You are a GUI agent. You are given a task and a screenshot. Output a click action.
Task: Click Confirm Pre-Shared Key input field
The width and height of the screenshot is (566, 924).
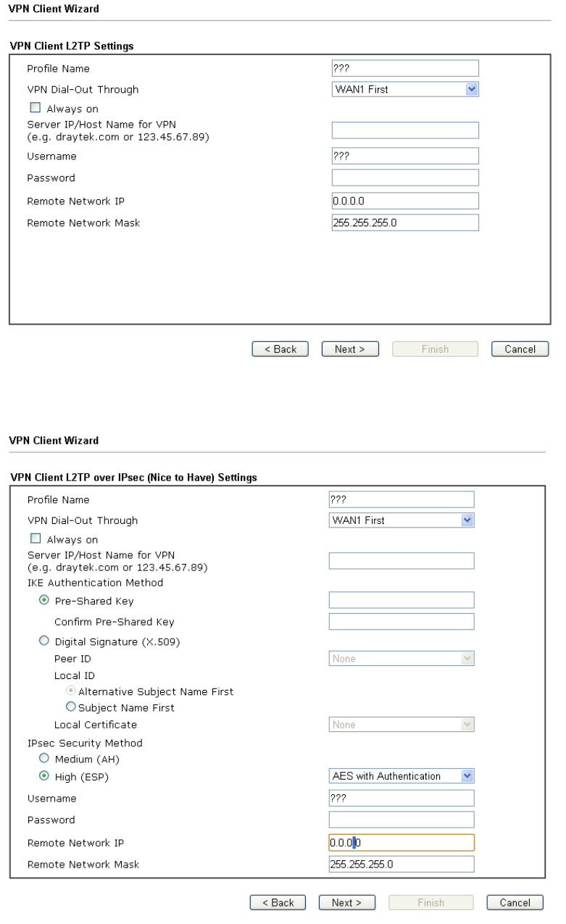[x=401, y=622]
